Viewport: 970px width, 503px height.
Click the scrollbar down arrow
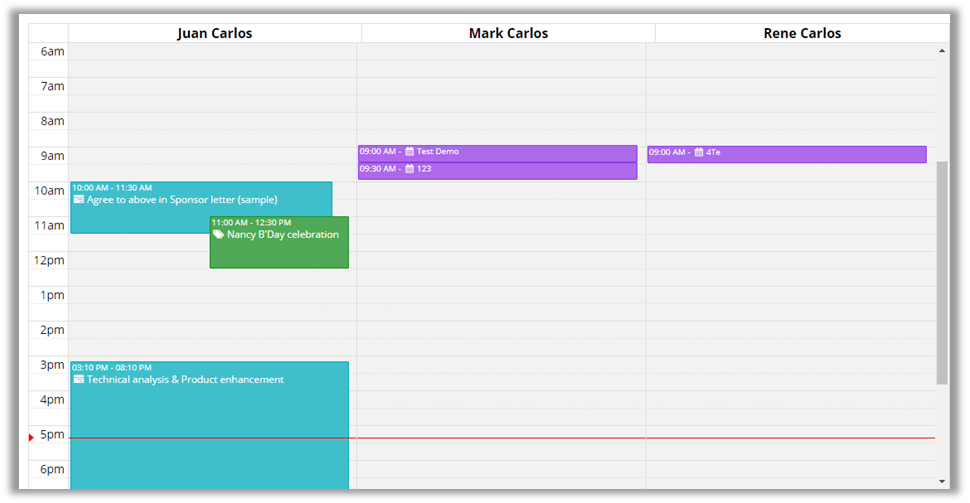tap(942, 481)
